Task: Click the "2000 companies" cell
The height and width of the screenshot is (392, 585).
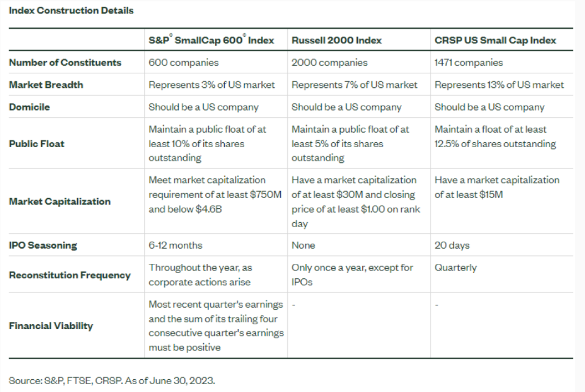Action: [x=330, y=62]
